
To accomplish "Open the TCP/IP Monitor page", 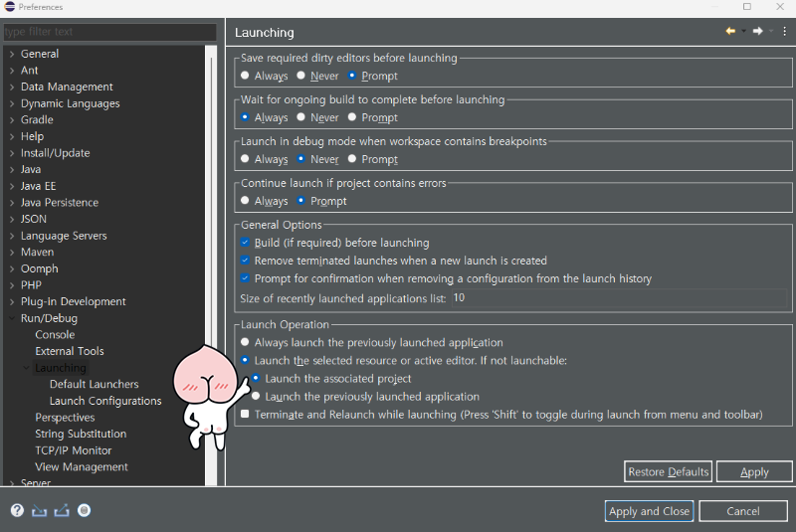I will coord(74,450).
